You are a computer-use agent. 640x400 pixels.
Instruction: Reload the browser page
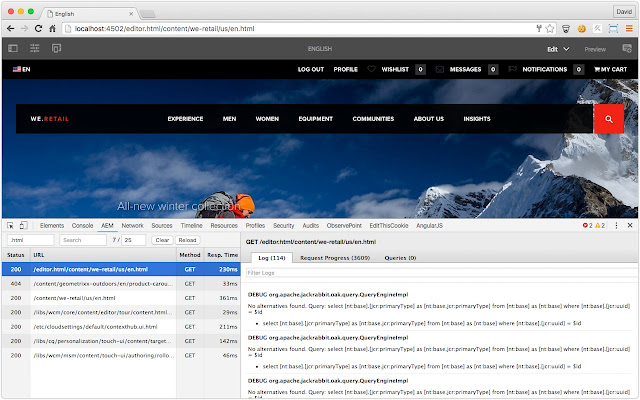pyautogui.click(x=38, y=29)
